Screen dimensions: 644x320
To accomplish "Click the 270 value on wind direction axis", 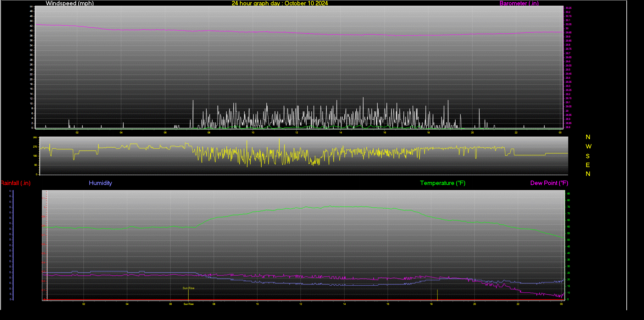I will click(35, 147).
